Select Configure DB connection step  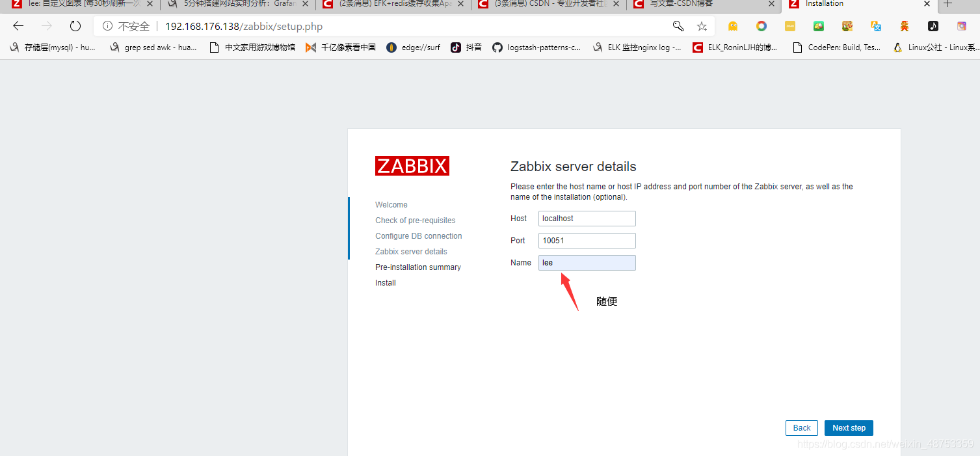[419, 236]
